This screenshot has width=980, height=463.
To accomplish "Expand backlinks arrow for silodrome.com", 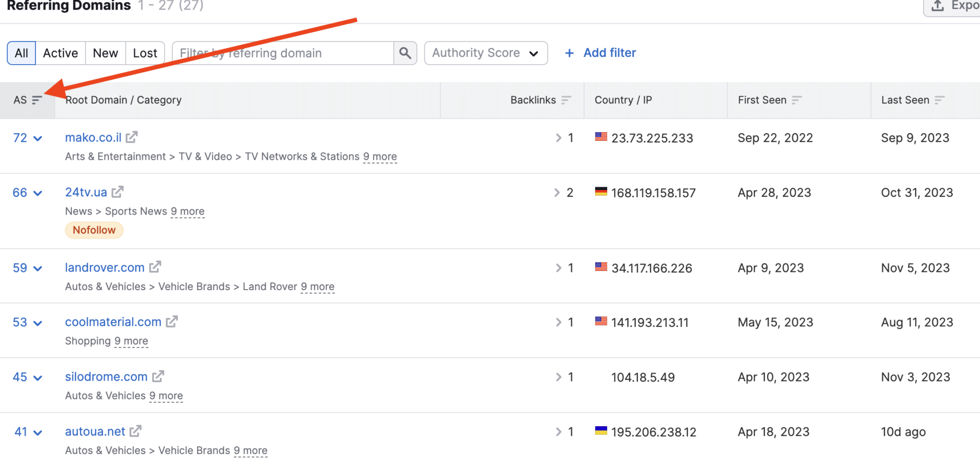I will (558, 377).
